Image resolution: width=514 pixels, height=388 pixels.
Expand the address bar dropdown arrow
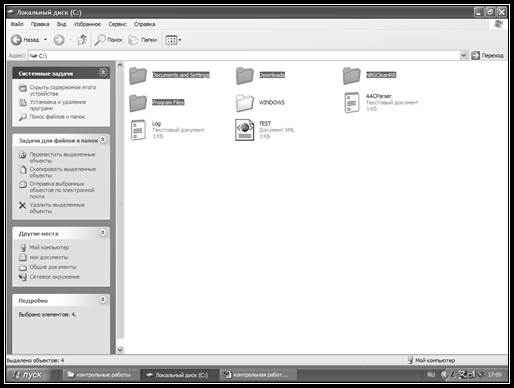463,55
